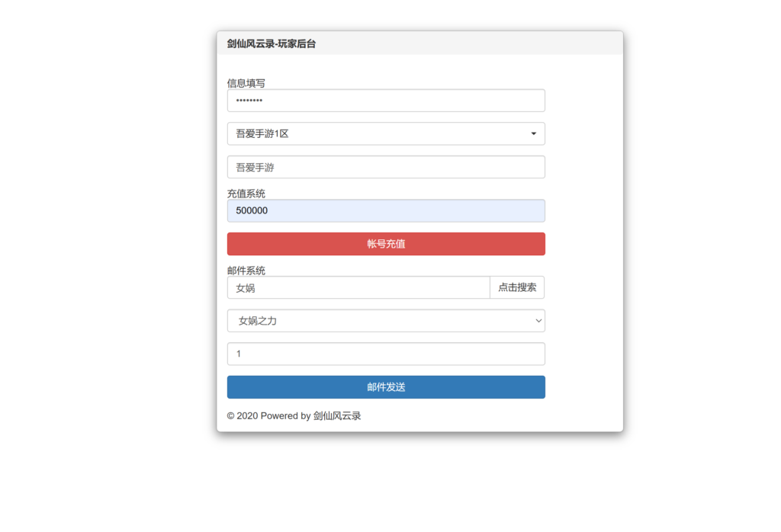
Task: Click the 剑仙风云录-玩家后台 panel title
Action: [271, 44]
